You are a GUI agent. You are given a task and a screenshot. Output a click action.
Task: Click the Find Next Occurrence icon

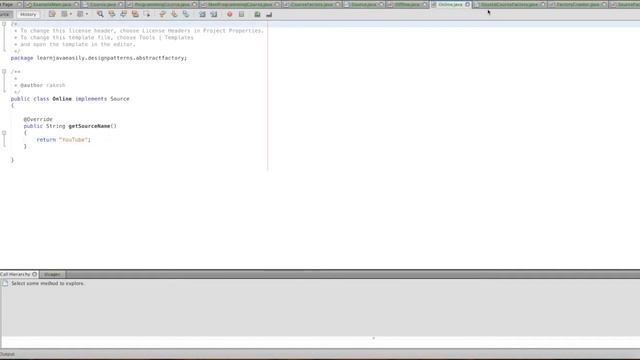[123, 14]
